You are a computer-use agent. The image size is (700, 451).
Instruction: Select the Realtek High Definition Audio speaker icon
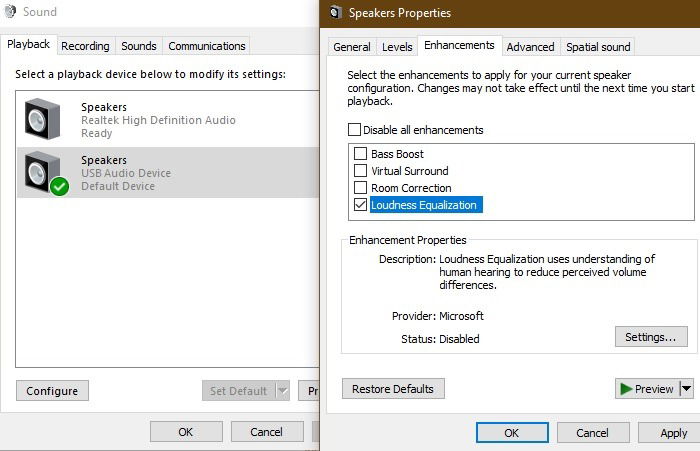click(x=42, y=119)
